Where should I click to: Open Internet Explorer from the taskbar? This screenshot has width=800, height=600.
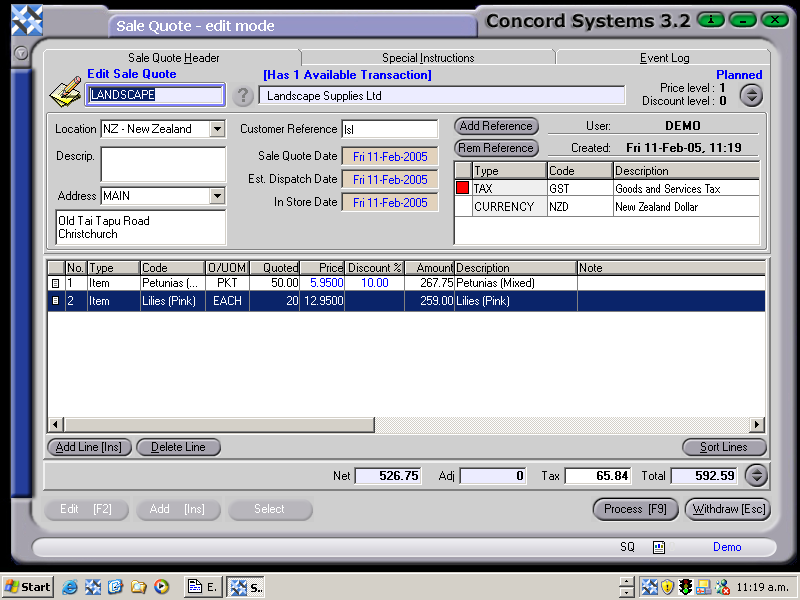pyautogui.click(x=68, y=587)
